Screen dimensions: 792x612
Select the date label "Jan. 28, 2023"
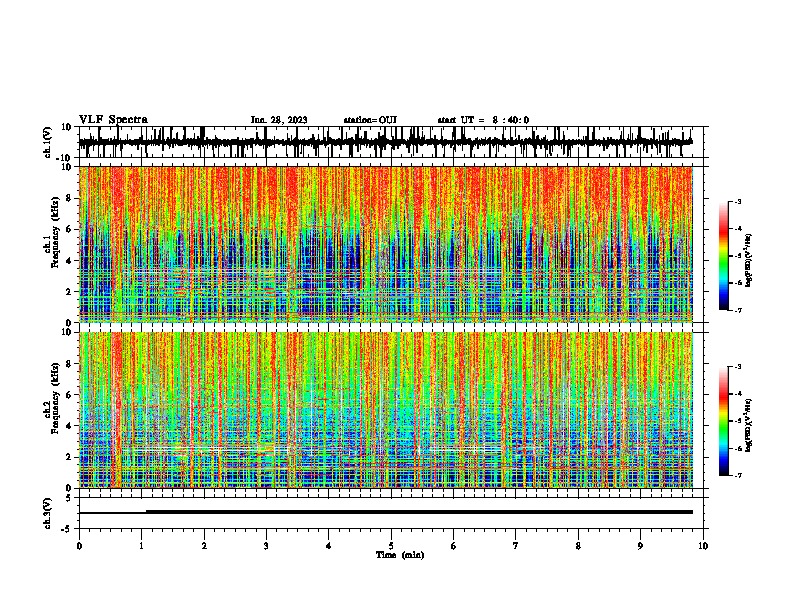pos(279,120)
